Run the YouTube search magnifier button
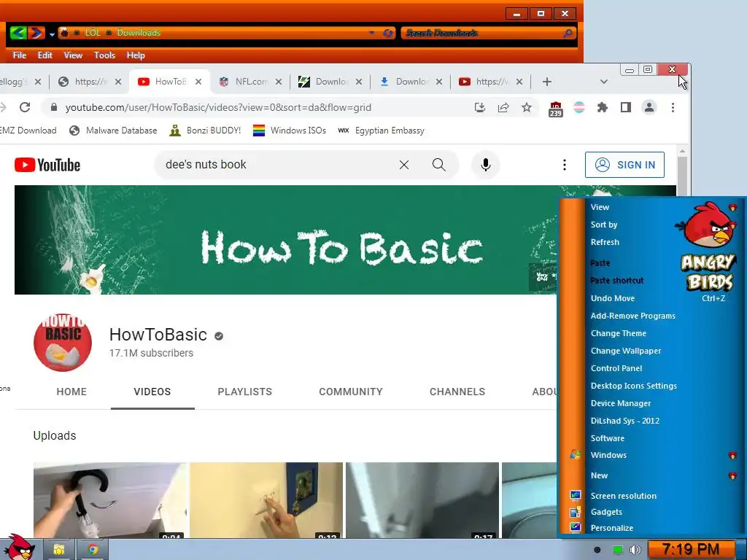This screenshot has width=747, height=560. (438, 165)
